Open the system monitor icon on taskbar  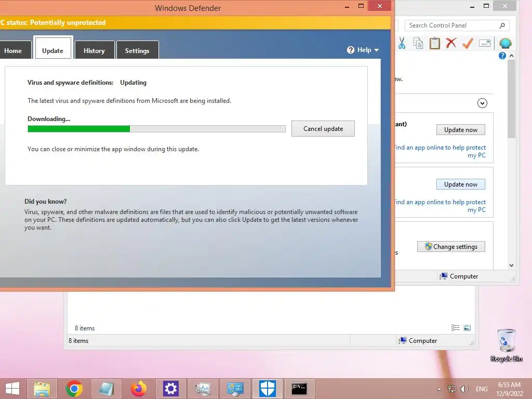tap(203, 389)
